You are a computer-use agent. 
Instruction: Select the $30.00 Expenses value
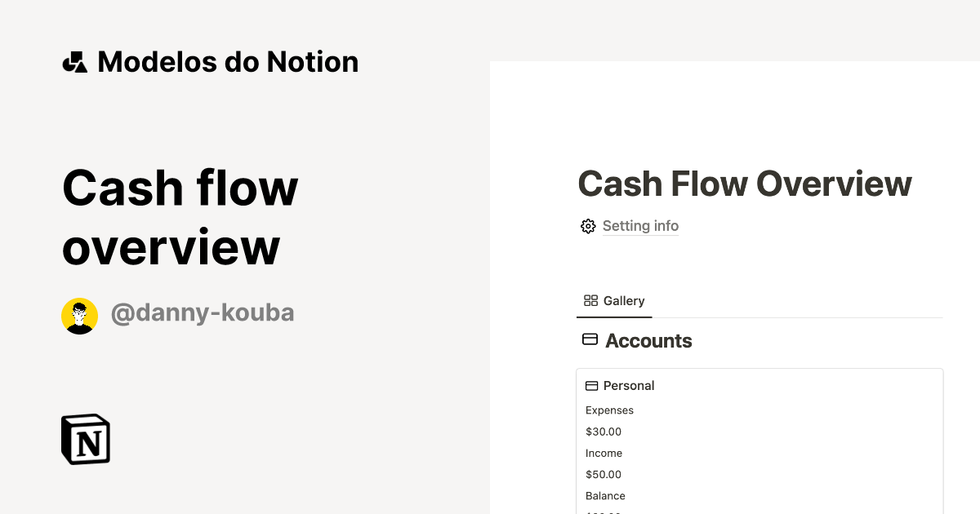(x=603, y=431)
